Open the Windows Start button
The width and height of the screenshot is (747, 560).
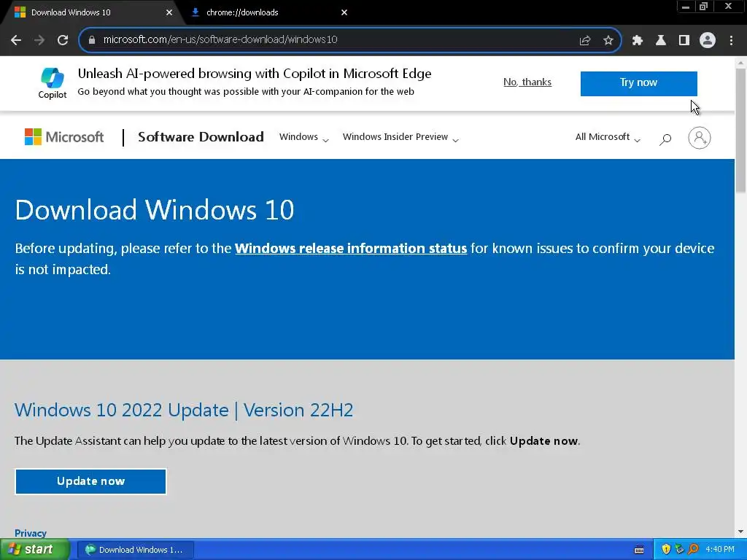[x=35, y=550]
